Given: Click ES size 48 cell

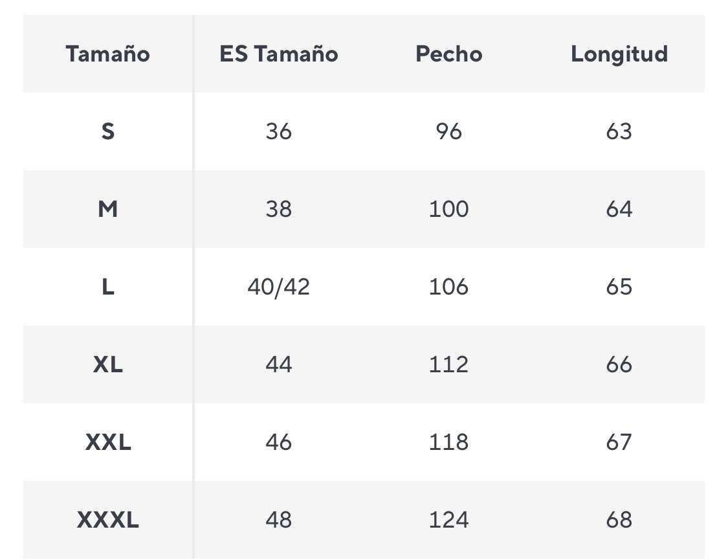Looking at the screenshot, I should 278,520.
